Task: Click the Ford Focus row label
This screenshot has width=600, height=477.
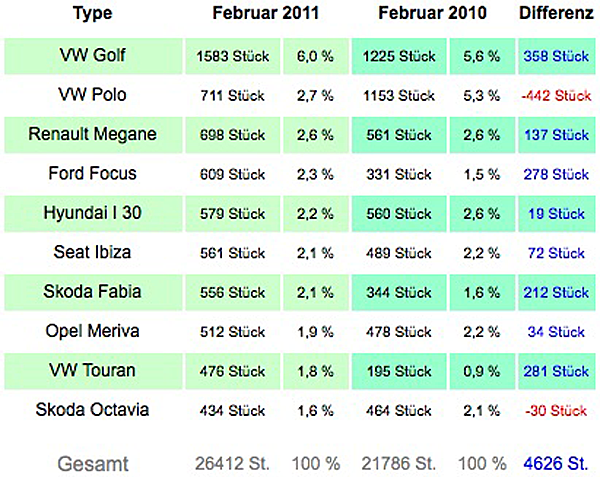Action: [x=92, y=174]
